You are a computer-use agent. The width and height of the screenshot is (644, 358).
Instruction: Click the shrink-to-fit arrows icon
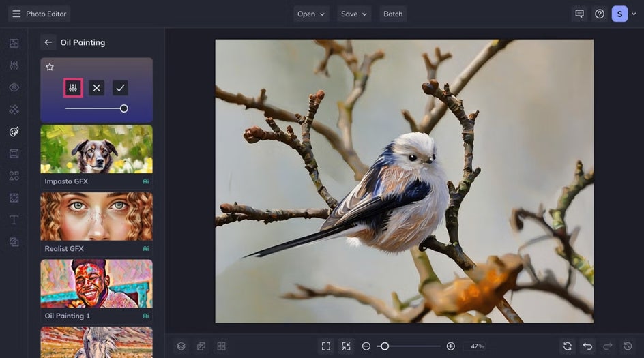pyautogui.click(x=347, y=346)
